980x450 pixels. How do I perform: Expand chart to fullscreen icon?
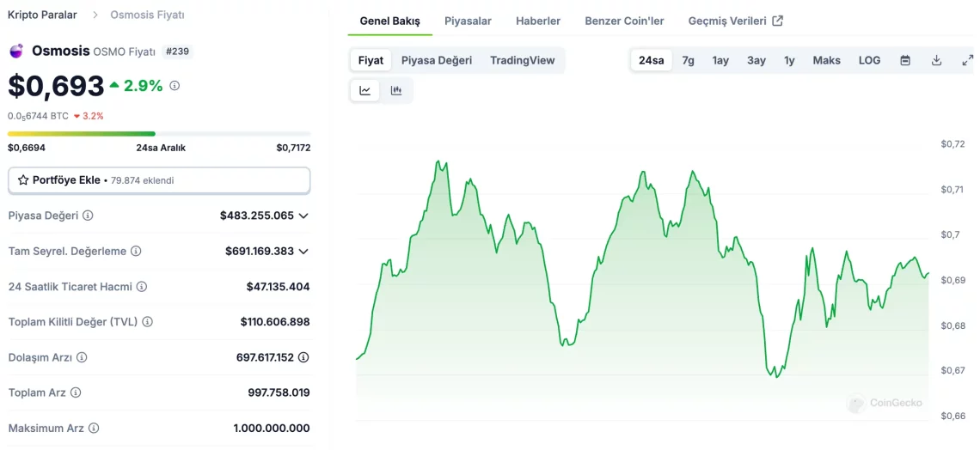(x=967, y=60)
